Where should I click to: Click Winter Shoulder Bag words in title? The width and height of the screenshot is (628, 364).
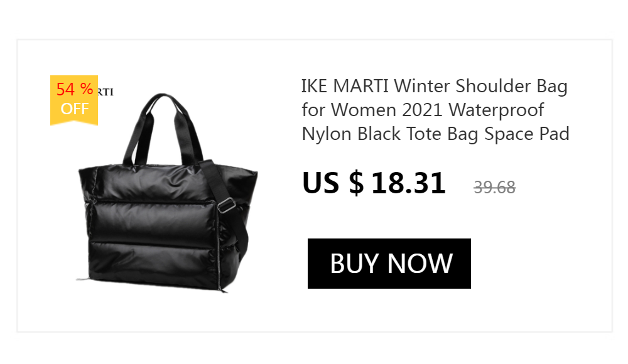(480, 87)
